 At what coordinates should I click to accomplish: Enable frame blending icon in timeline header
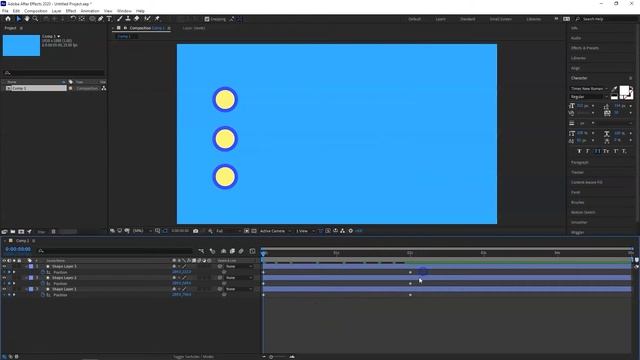(x=232, y=251)
